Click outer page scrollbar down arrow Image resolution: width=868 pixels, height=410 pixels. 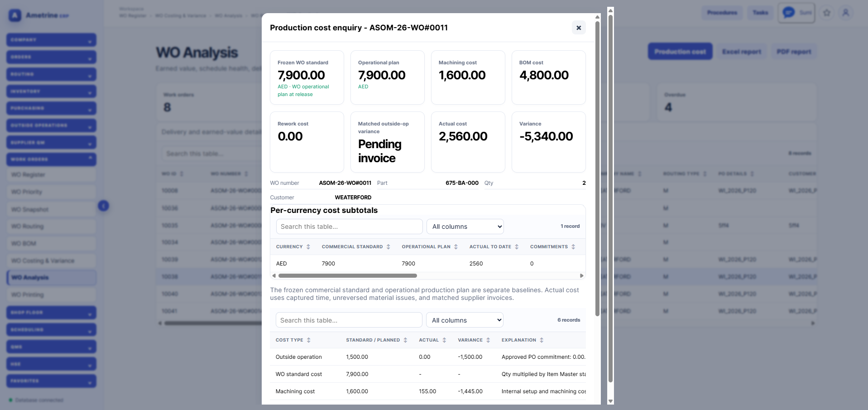(x=610, y=401)
